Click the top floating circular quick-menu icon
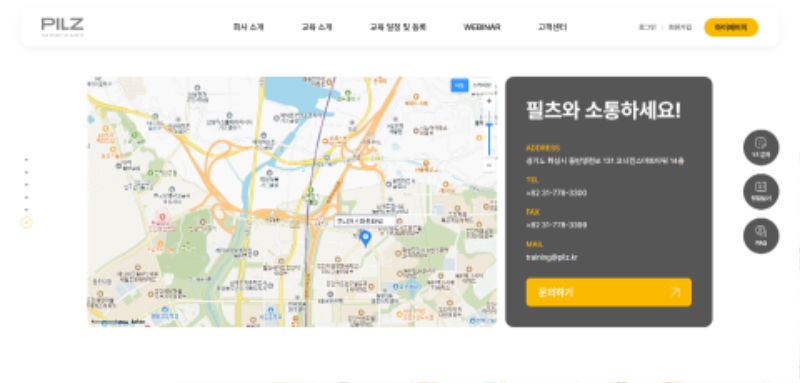Viewport: 800px width, 383px height. click(x=761, y=147)
